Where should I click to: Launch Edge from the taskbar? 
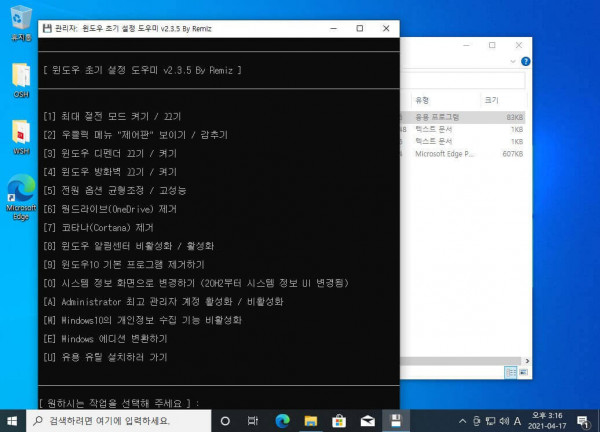point(282,421)
